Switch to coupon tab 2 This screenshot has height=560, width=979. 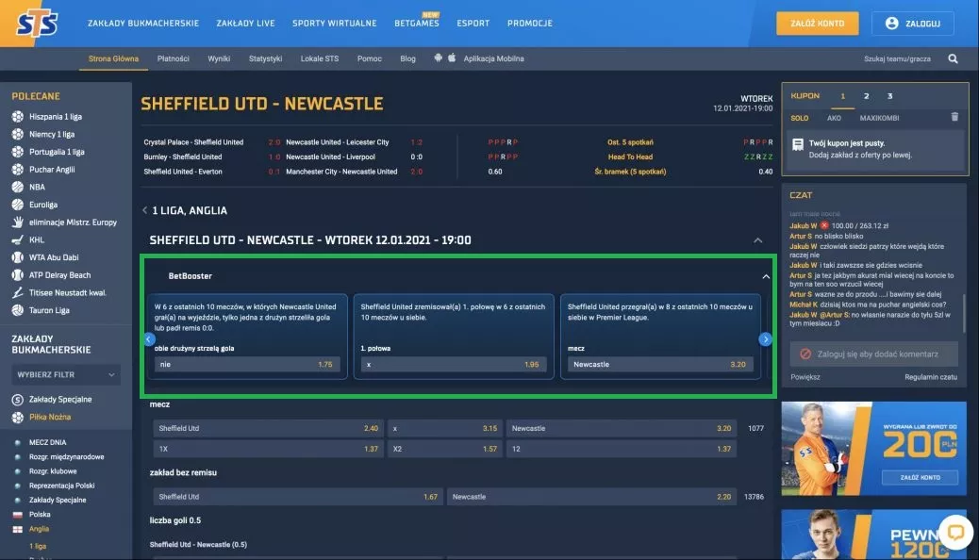866,96
